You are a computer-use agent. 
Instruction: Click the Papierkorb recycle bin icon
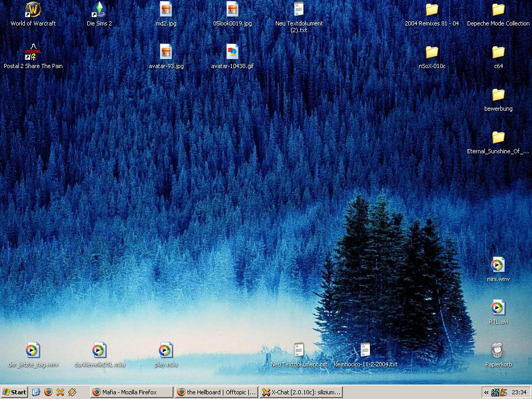498,351
